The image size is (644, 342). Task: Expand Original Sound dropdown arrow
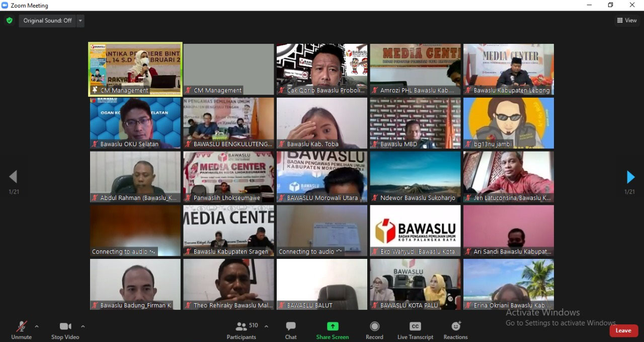(80, 21)
